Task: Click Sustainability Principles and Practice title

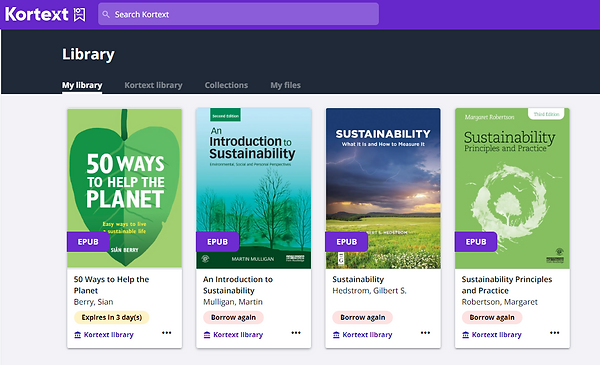Action: point(507,285)
